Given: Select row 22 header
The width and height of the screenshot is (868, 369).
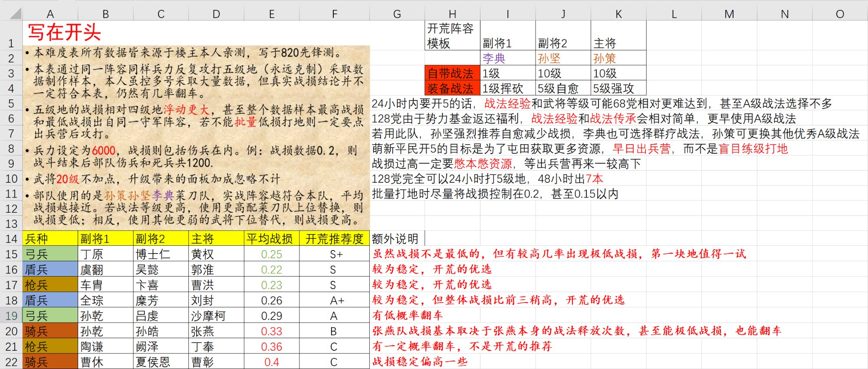Looking at the screenshot, I should [11, 362].
